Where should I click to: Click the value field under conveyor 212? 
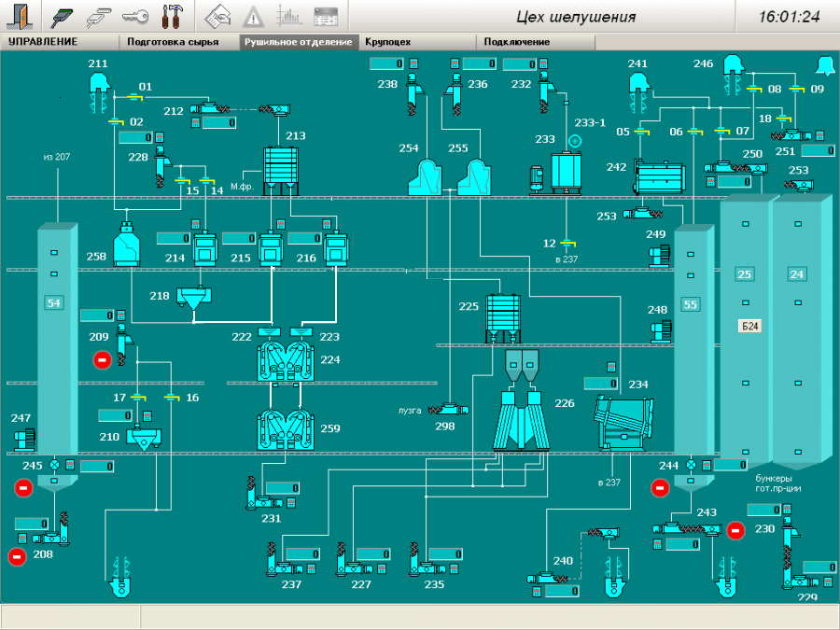[218, 122]
